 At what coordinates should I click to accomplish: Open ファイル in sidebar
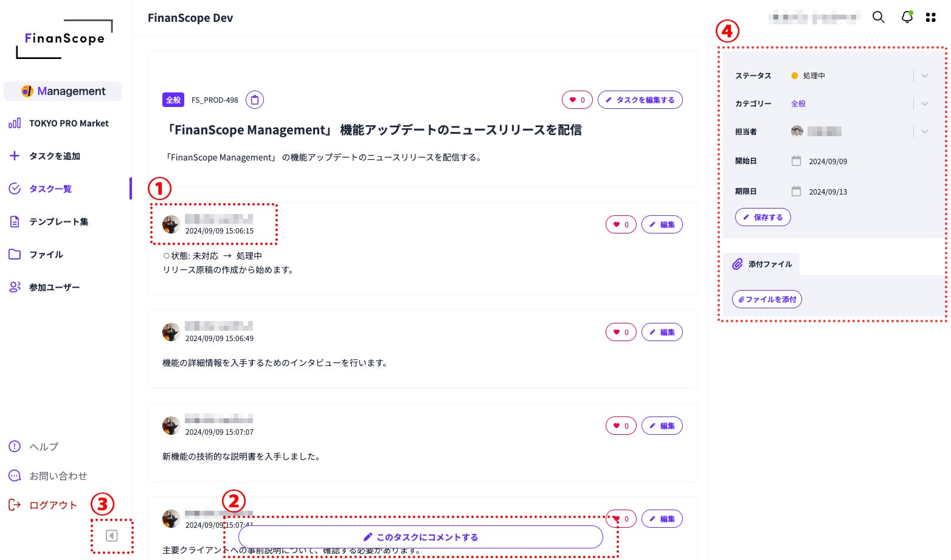pyautogui.click(x=36, y=255)
